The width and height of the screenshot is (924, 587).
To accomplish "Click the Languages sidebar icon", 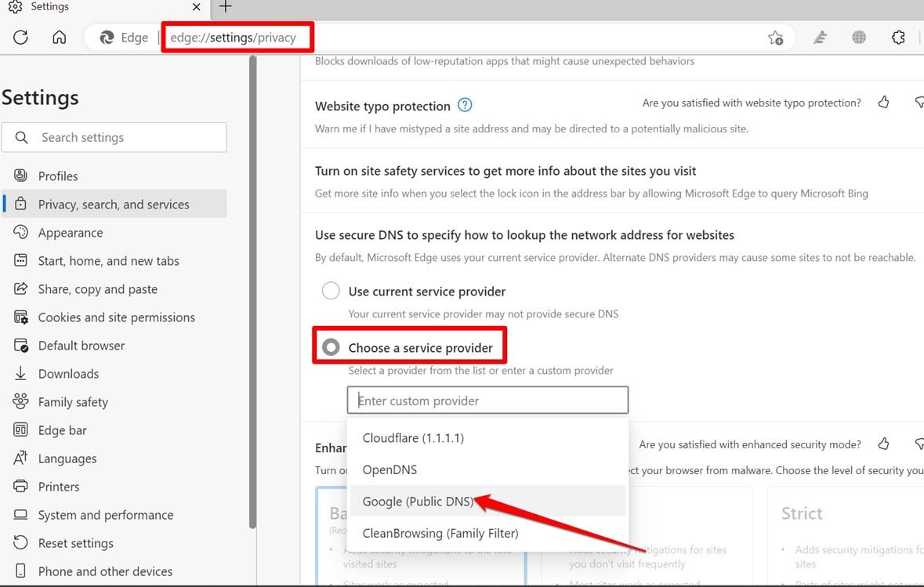I will [20, 458].
